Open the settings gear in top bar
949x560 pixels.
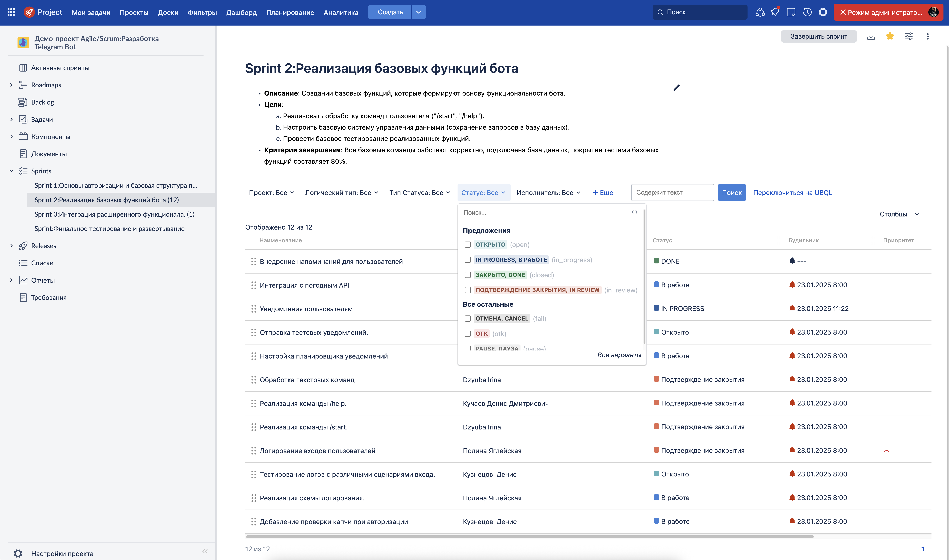pos(823,12)
